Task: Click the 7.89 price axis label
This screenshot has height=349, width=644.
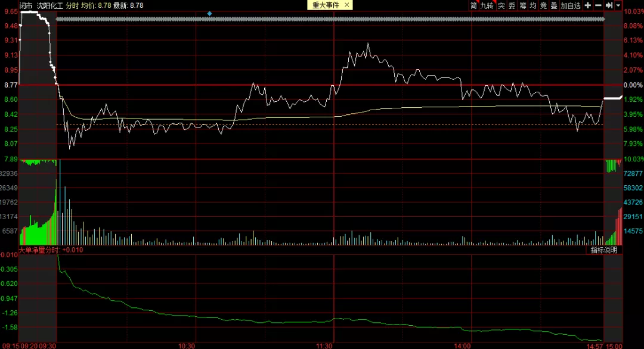Action: pos(11,159)
